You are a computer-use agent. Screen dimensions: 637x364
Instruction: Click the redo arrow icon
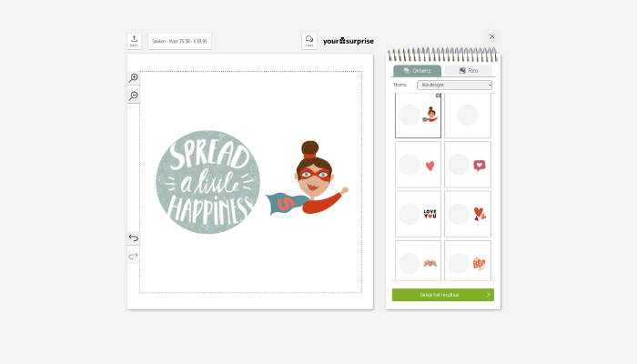tap(134, 257)
